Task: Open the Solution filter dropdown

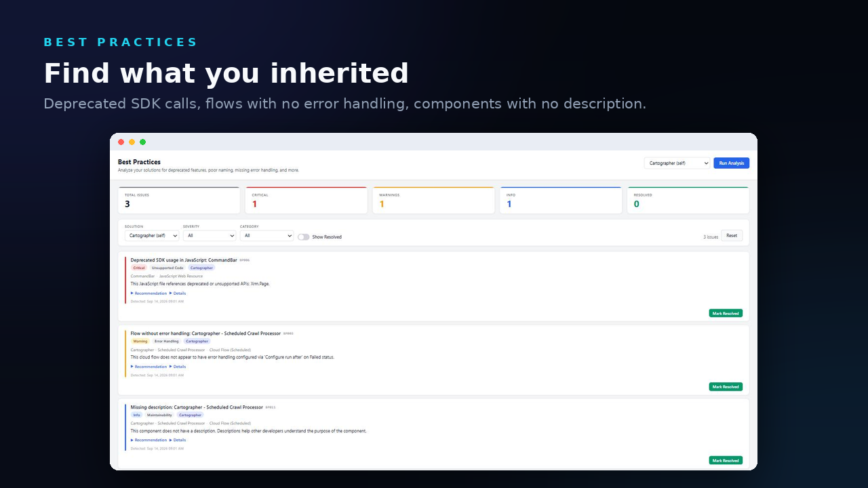Action: (152, 236)
